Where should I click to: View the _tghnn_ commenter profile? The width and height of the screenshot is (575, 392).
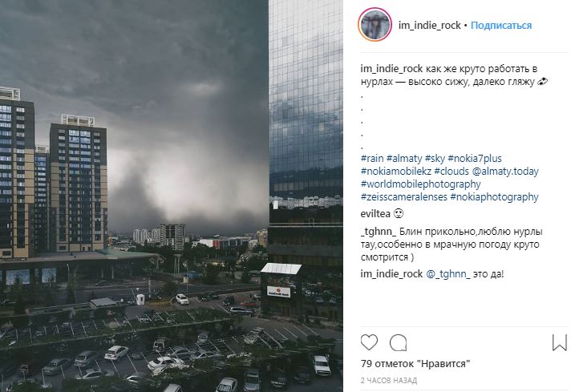[x=378, y=232]
